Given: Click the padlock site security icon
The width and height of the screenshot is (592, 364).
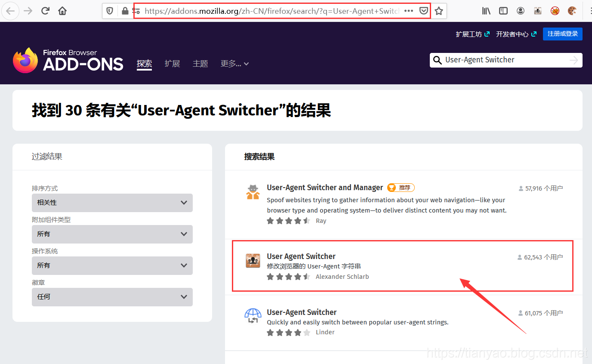Looking at the screenshot, I should point(125,11).
